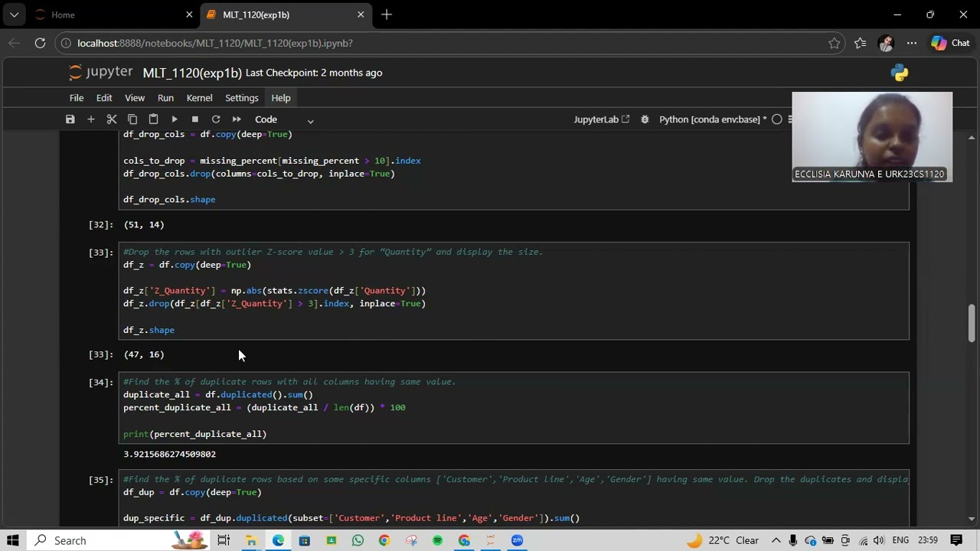Paste the cell using the clipboard icon
This screenshot has height=551, width=980.
[x=153, y=119]
